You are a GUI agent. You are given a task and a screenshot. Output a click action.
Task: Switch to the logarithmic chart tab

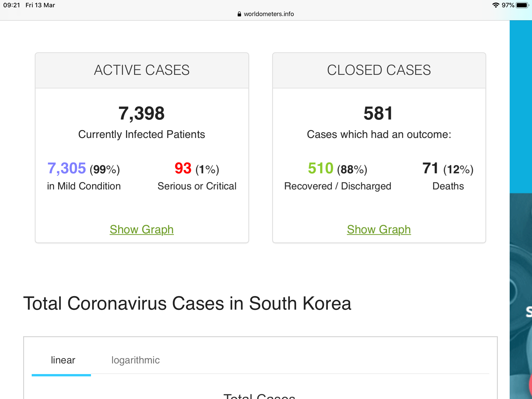(x=135, y=360)
